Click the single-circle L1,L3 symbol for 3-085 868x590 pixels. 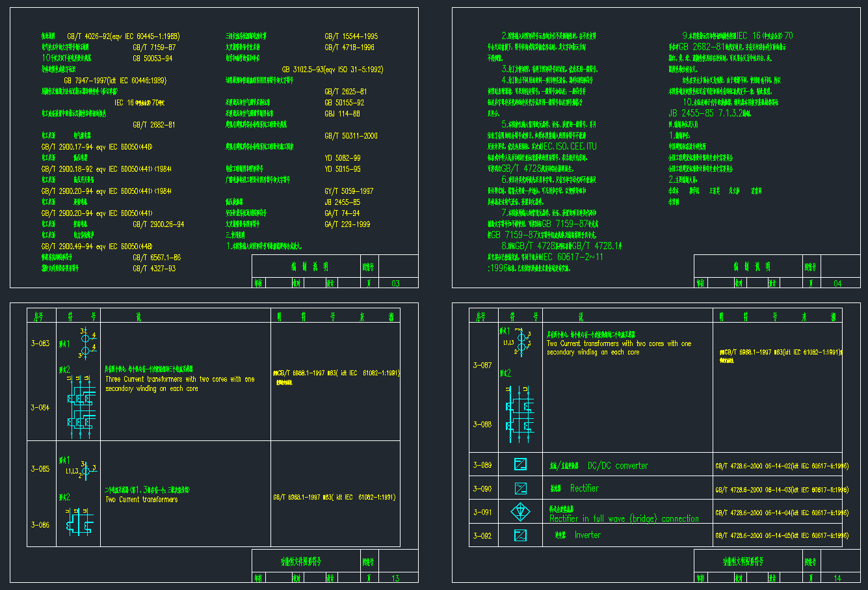pyautogui.click(x=83, y=470)
